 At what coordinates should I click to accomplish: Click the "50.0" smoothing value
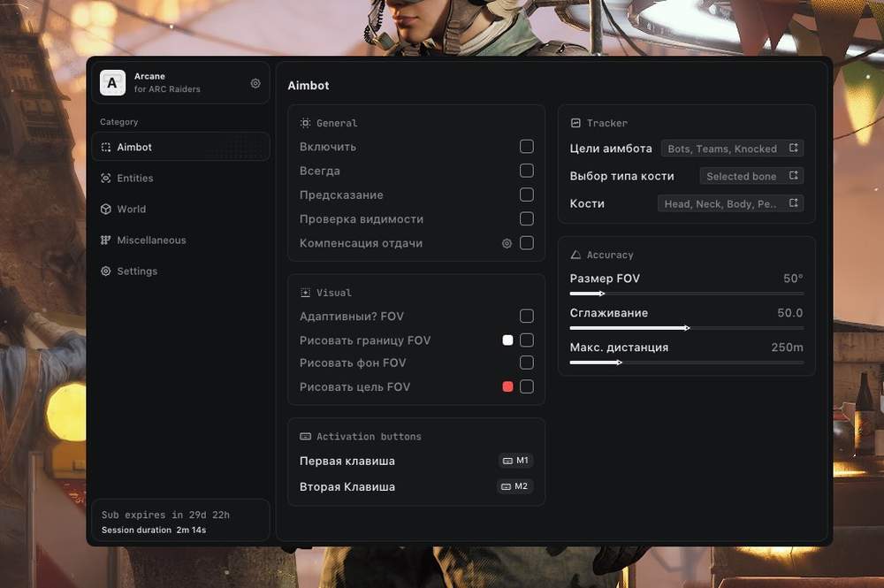pos(789,313)
